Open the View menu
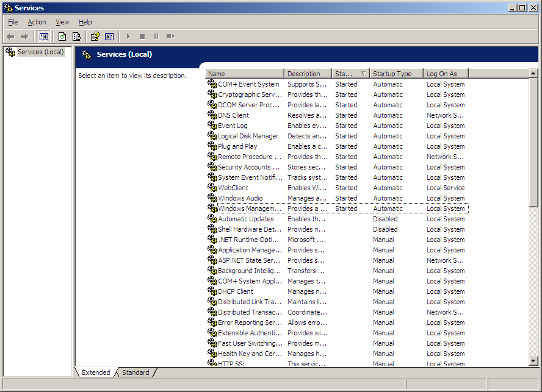Image resolution: width=542 pixels, height=392 pixels. [x=62, y=22]
